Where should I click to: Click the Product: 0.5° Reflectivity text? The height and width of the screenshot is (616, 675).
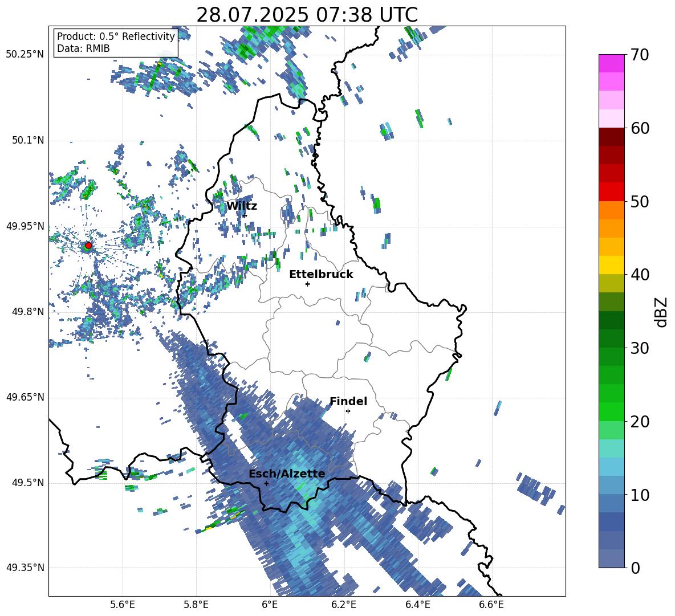116,36
